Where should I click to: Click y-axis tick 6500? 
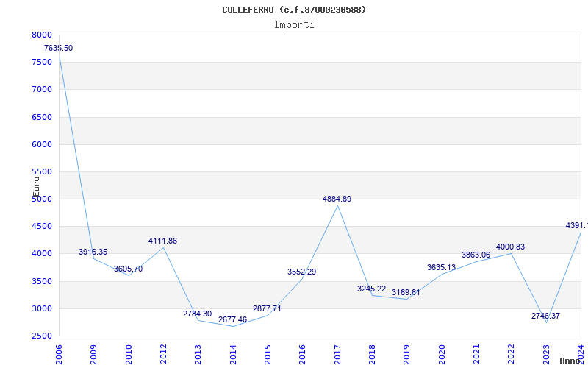click(42, 117)
